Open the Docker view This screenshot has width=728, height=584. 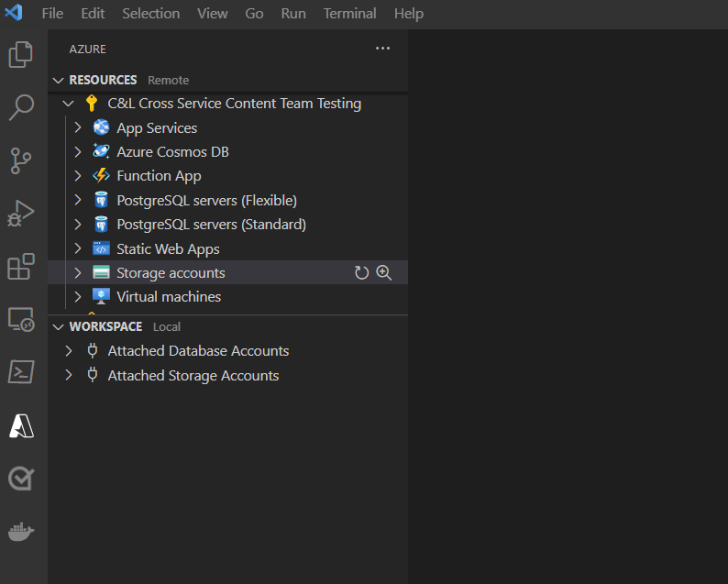[21, 532]
